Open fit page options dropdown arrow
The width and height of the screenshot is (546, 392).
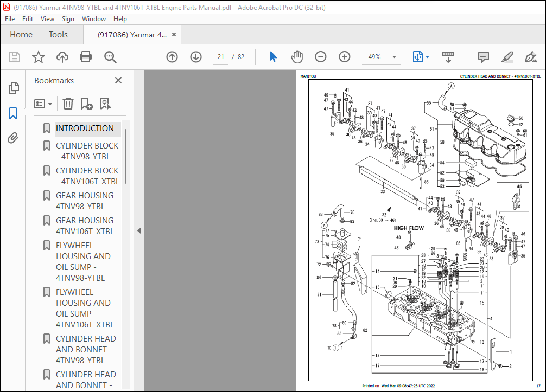pos(428,57)
